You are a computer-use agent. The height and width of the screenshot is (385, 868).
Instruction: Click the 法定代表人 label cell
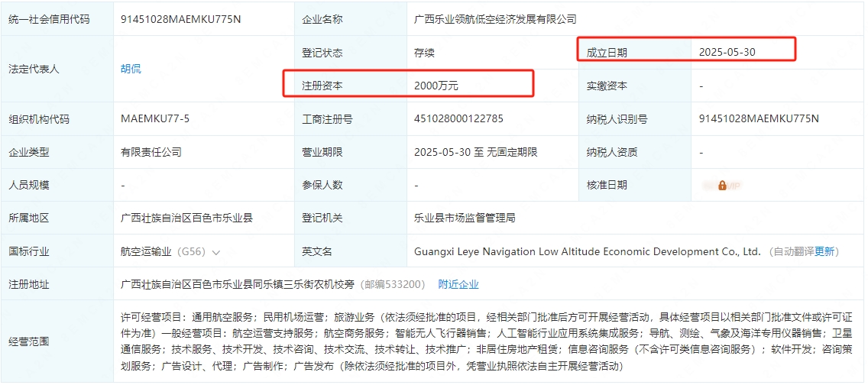pos(57,70)
